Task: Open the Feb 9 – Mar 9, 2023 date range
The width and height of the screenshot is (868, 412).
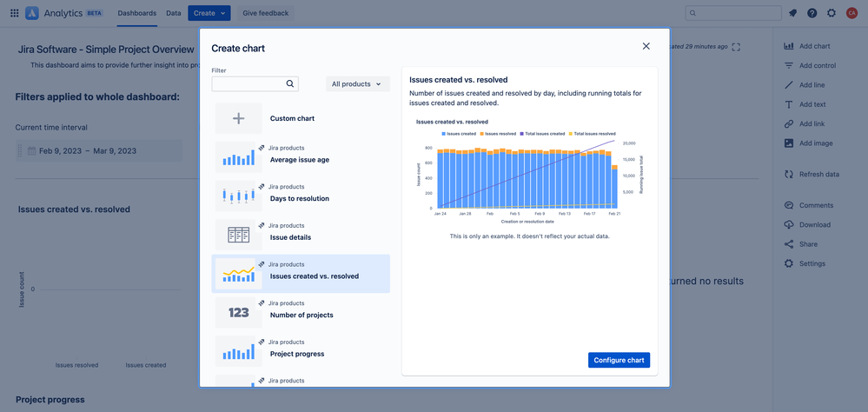Action: 99,150
